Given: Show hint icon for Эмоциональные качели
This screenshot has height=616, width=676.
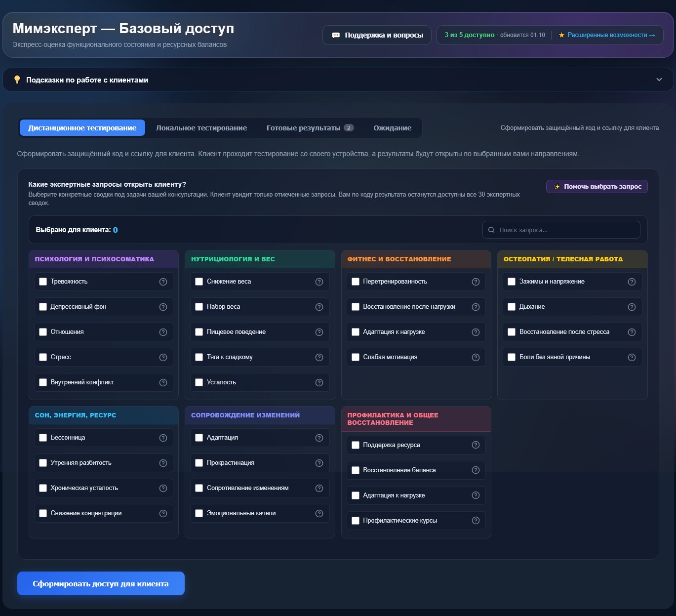Looking at the screenshot, I should (319, 513).
